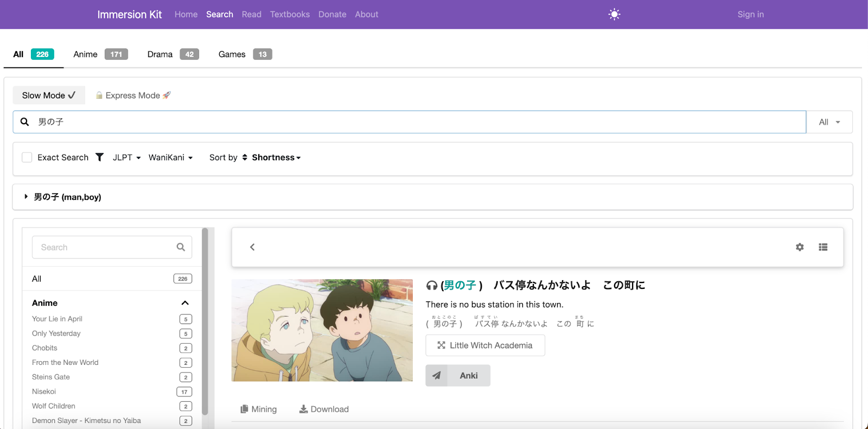Open the Mining tab
This screenshot has width=868, height=429.
point(259,409)
